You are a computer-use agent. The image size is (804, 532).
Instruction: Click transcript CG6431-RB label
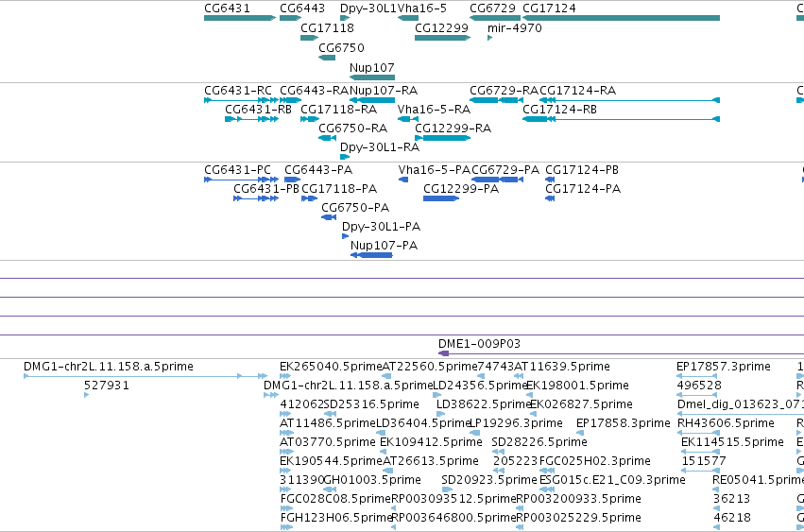click(259, 110)
